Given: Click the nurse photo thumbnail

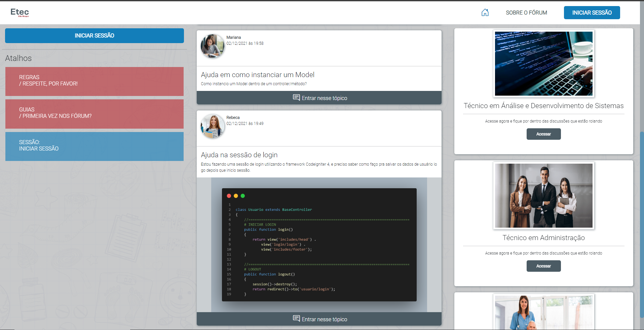Looking at the screenshot, I should tap(544, 312).
